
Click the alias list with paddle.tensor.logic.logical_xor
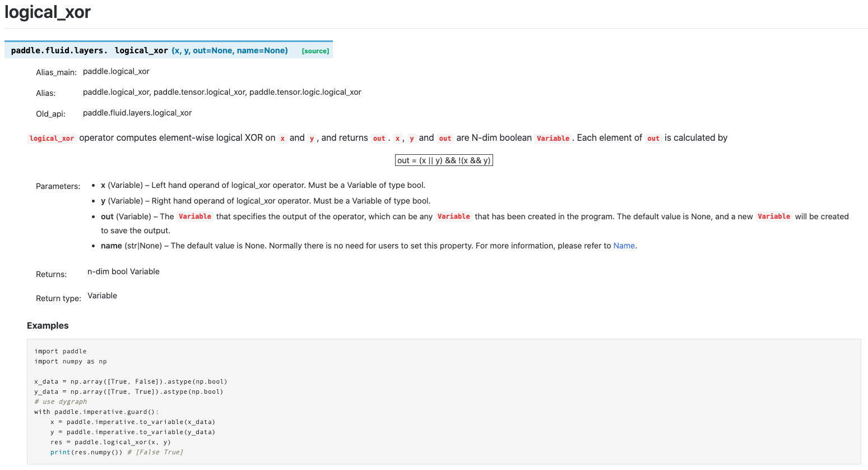click(x=222, y=92)
